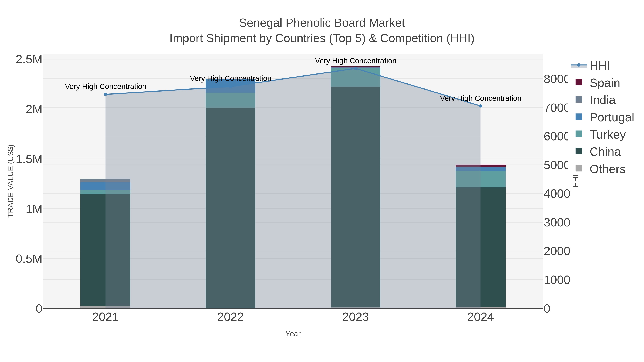The image size is (644, 362).
Task: Click the Senegal Phenolic Board Market title
Action: [x=322, y=23]
